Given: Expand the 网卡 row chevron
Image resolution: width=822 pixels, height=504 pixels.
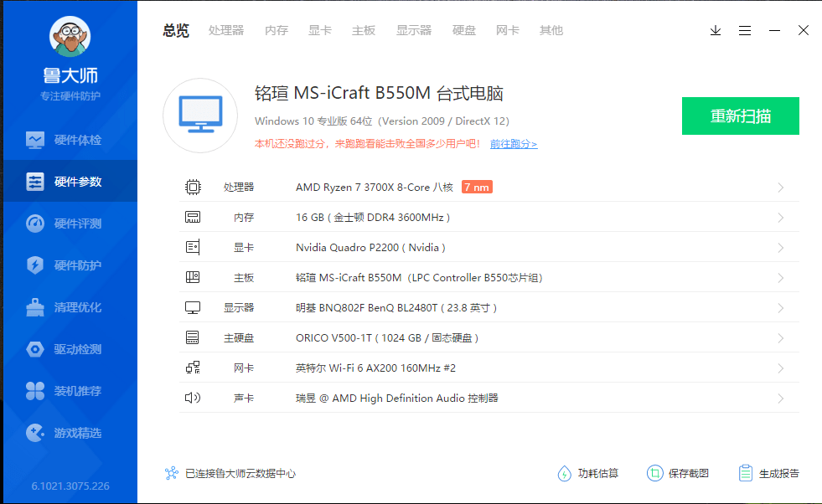Looking at the screenshot, I should 781,368.
